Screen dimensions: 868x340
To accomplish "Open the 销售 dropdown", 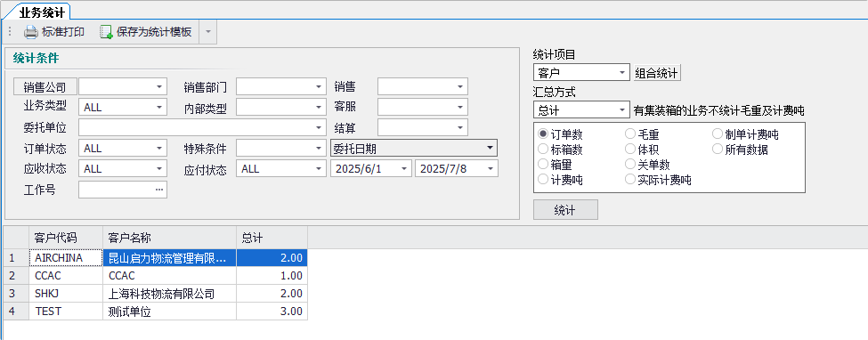I will [460, 87].
